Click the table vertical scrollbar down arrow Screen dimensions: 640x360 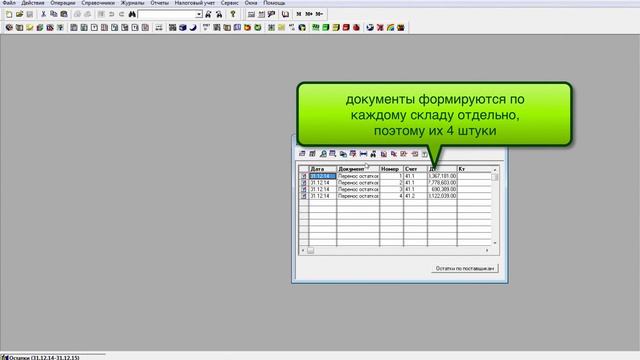click(495, 243)
